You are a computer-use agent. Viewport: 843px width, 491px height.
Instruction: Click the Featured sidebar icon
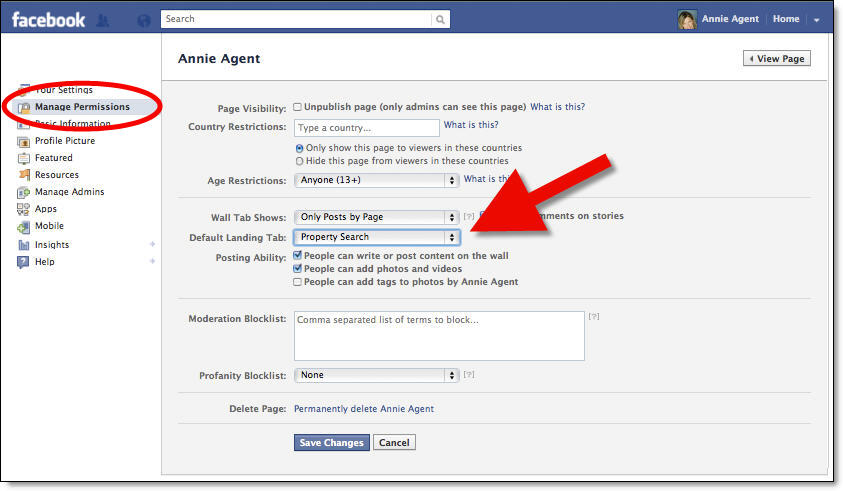23,158
